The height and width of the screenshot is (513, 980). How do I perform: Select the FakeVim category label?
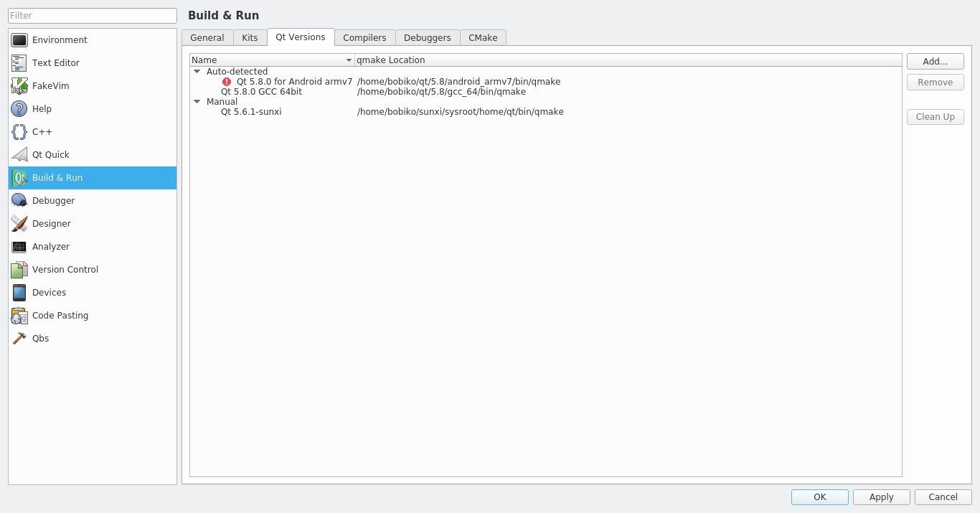51,86
